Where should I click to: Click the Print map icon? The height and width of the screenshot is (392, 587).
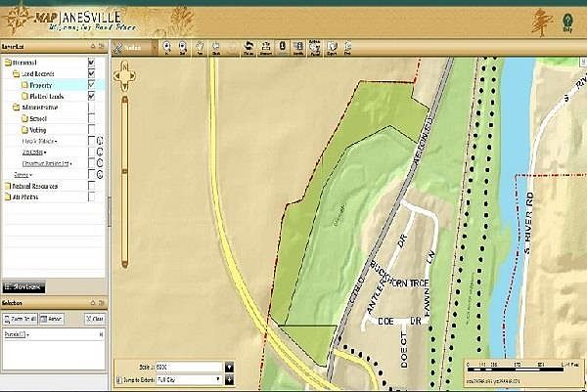[347, 48]
